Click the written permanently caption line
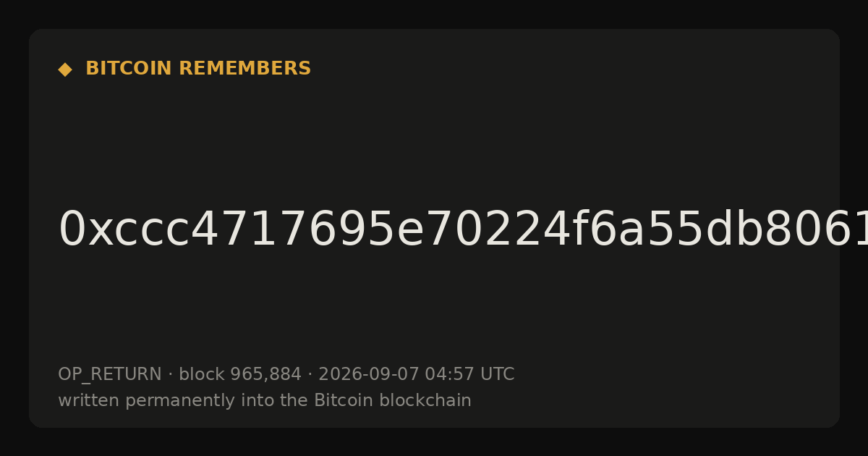Viewport: 868px width, 456px height. pyautogui.click(x=265, y=401)
